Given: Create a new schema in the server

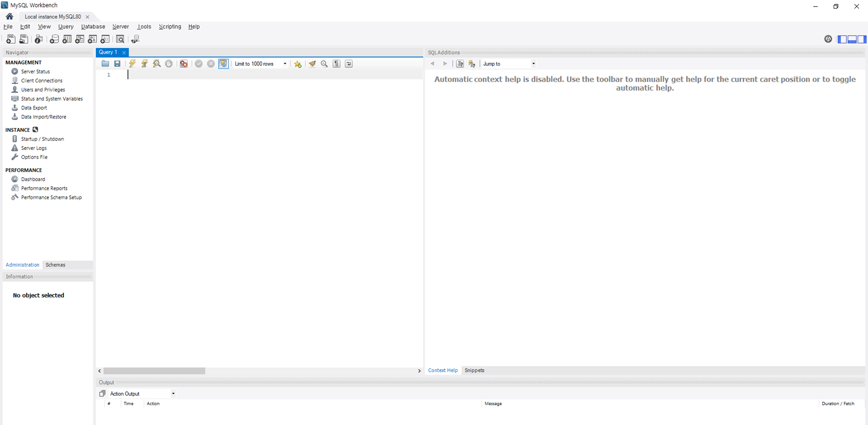Looking at the screenshot, I should pos(54,39).
